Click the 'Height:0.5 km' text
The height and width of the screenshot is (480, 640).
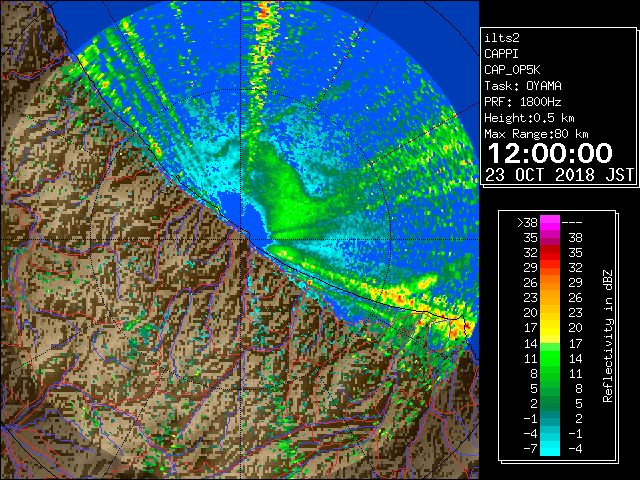tap(529, 118)
